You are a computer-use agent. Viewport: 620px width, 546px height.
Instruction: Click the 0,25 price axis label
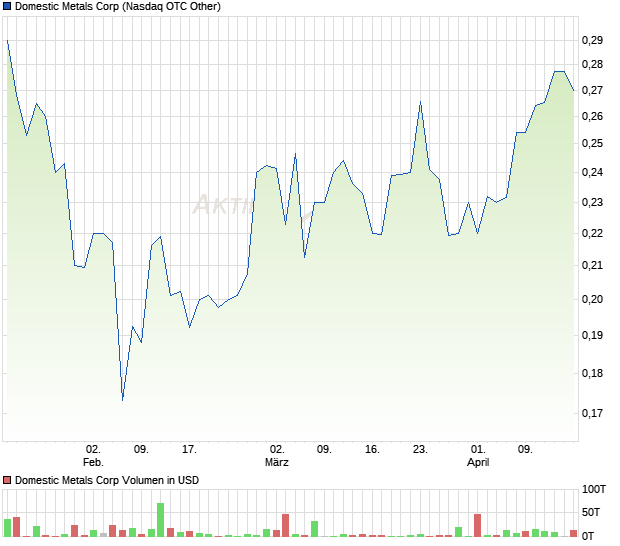[592, 143]
